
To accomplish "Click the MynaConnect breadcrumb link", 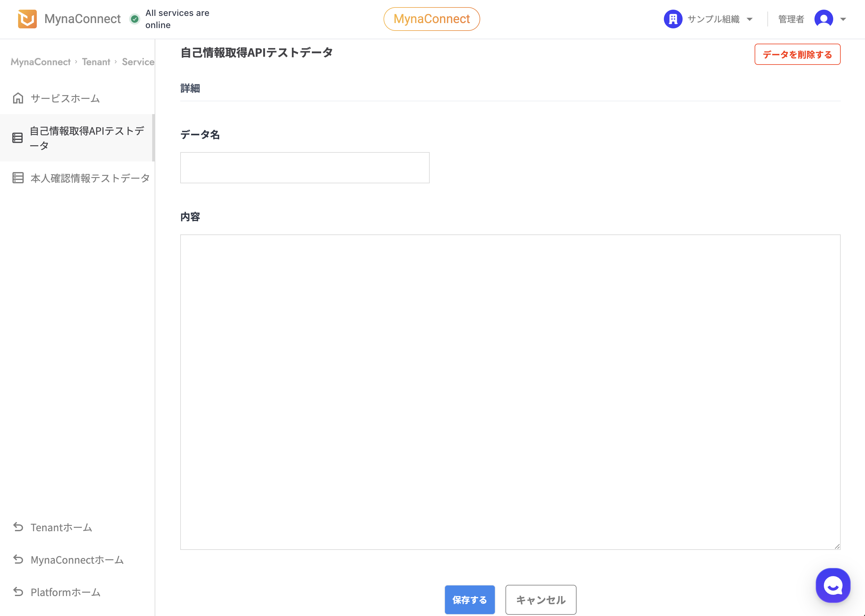I will tap(41, 62).
